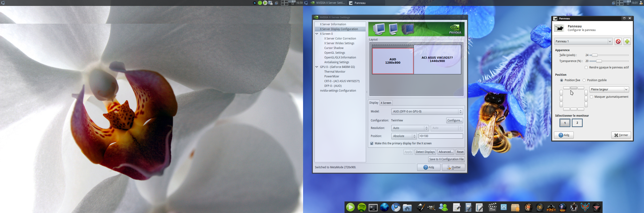Open the Model dropdown showing AUO
The image size is (644, 213).
coord(427,111)
